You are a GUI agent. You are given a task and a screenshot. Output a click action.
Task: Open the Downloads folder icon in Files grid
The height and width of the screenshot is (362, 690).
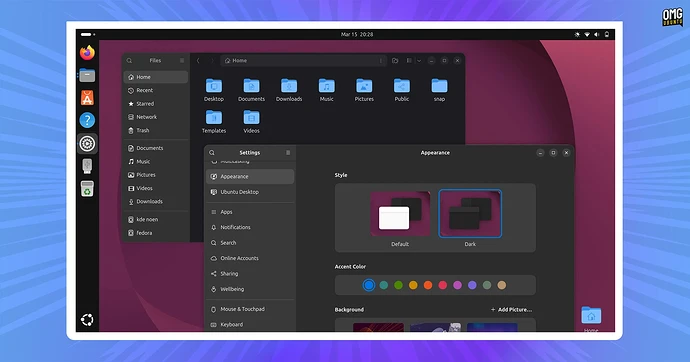click(289, 90)
